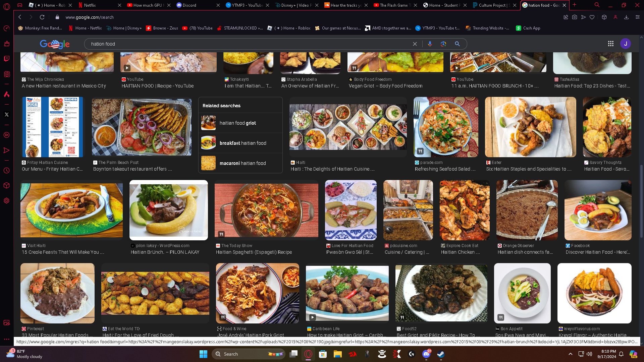Screen dimensions: 644x362
Task: Click the voice search microphone icon
Action: point(430,44)
